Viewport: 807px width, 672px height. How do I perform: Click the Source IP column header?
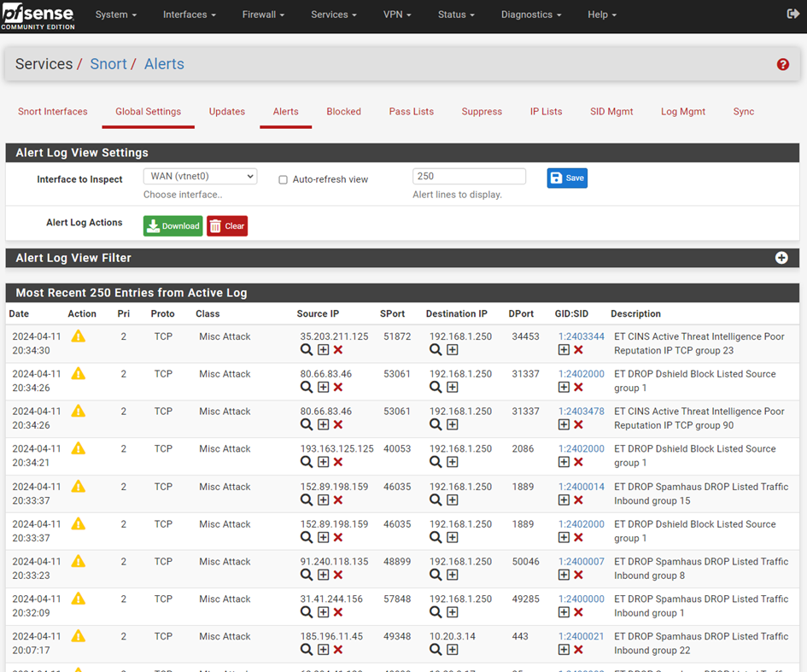click(318, 314)
